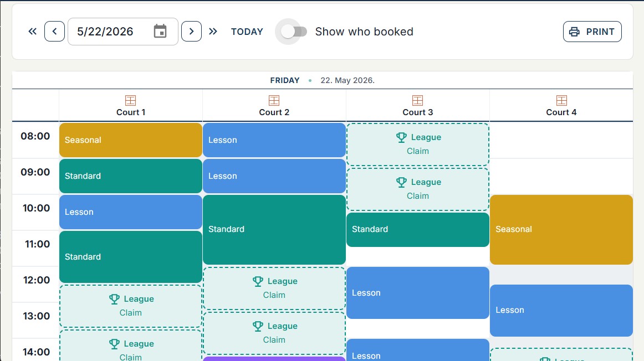Image resolution: width=644 pixels, height=361 pixels.
Task: Open Court 2 Lesson booking at 08:00
Action: [274, 140]
